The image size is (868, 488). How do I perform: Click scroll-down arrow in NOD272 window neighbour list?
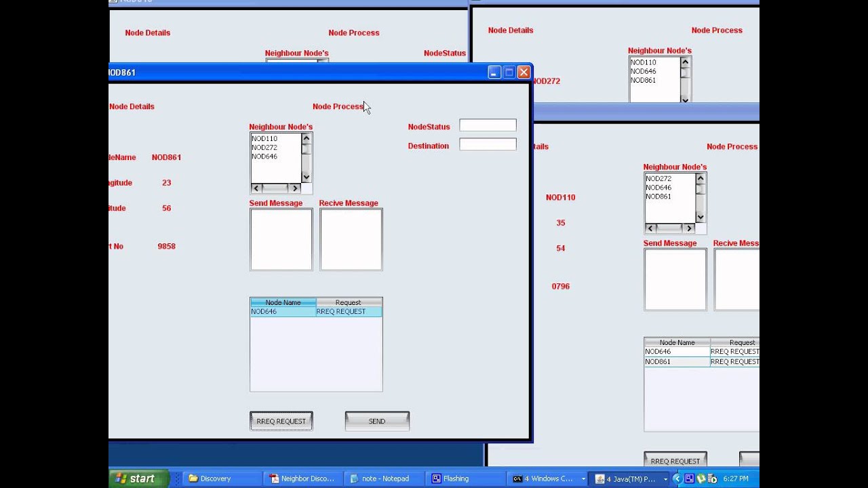point(685,99)
